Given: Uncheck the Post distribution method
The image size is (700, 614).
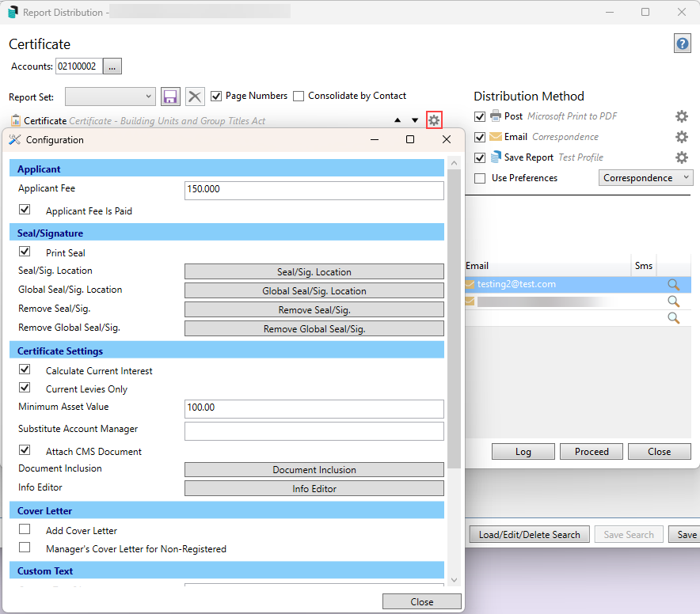Looking at the screenshot, I should [480, 116].
